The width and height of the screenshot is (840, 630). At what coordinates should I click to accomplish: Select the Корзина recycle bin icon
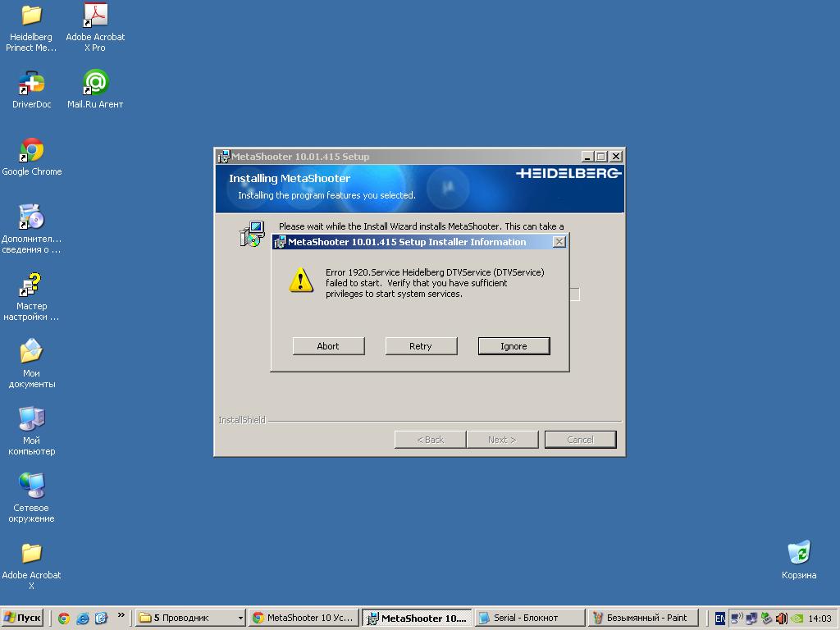pyautogui.click(x=799, y=552)
